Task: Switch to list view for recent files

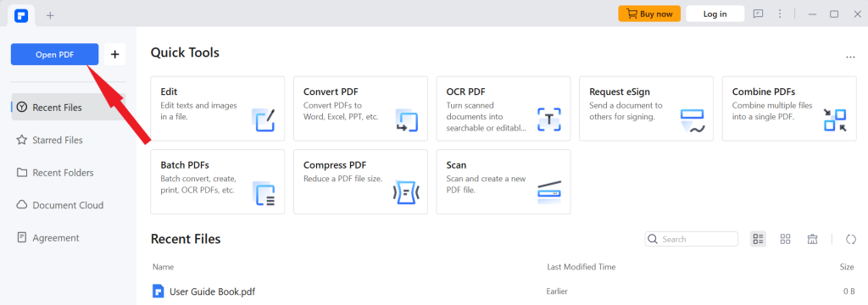Action: pos(759,239)
